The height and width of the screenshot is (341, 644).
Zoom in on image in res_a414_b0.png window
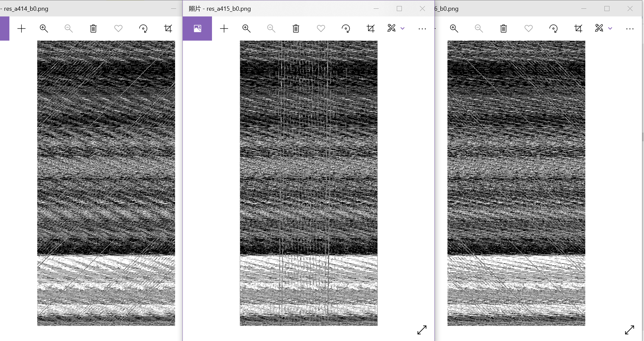[44, 29]
